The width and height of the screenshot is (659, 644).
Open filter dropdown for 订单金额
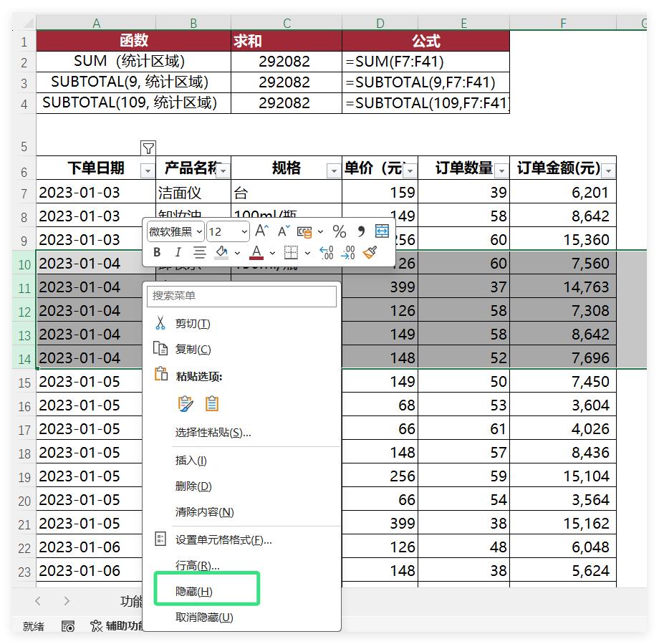(x=608, y=171)
